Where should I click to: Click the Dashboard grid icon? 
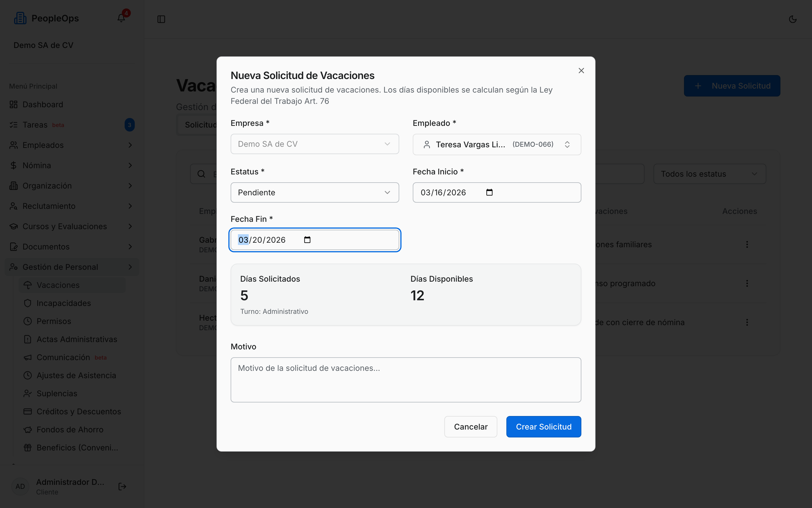point(14,104)
